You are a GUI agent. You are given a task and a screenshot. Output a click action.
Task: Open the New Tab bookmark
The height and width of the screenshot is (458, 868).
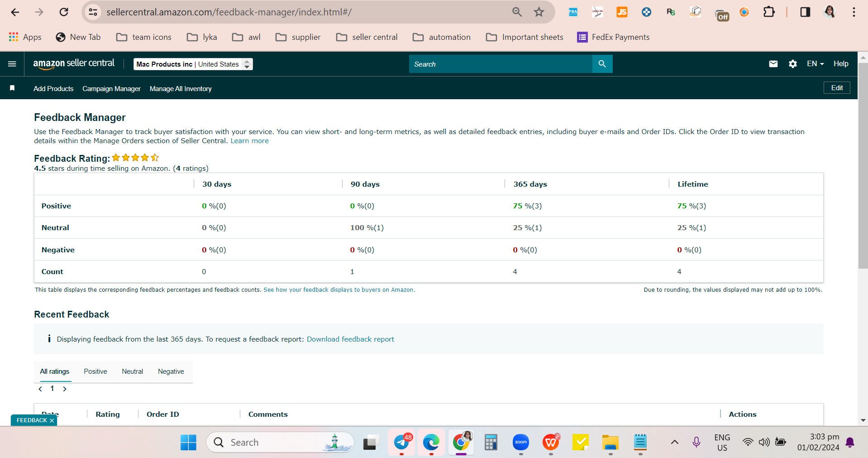click(x=78, y=37)
